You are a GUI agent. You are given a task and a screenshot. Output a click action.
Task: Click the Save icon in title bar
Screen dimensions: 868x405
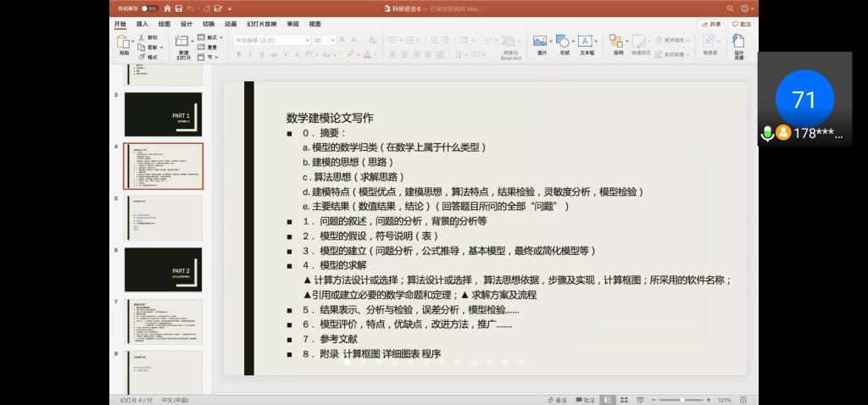pos(178,8)
